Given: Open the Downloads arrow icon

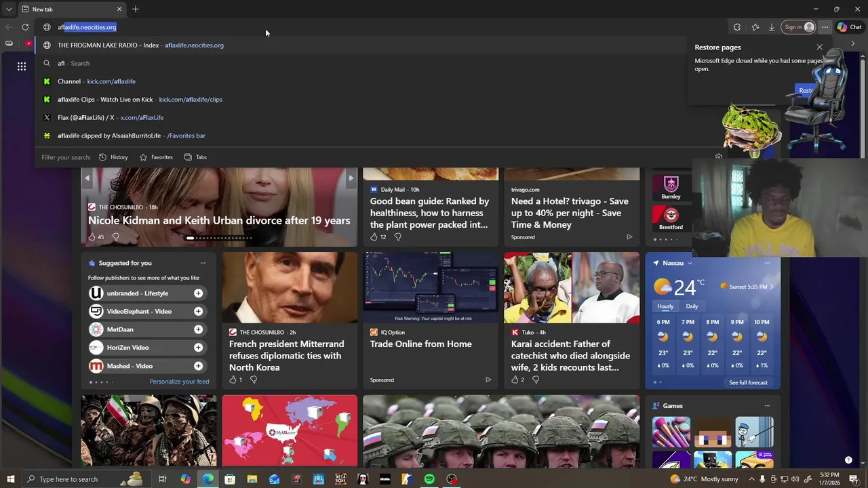Looking at the screenshot, I should (x=772, y=27).
